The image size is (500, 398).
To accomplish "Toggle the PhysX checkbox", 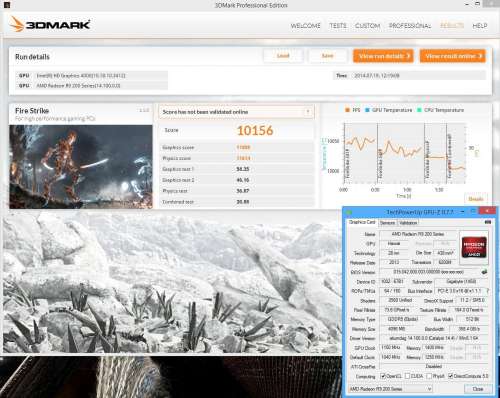I will point(429,376).
